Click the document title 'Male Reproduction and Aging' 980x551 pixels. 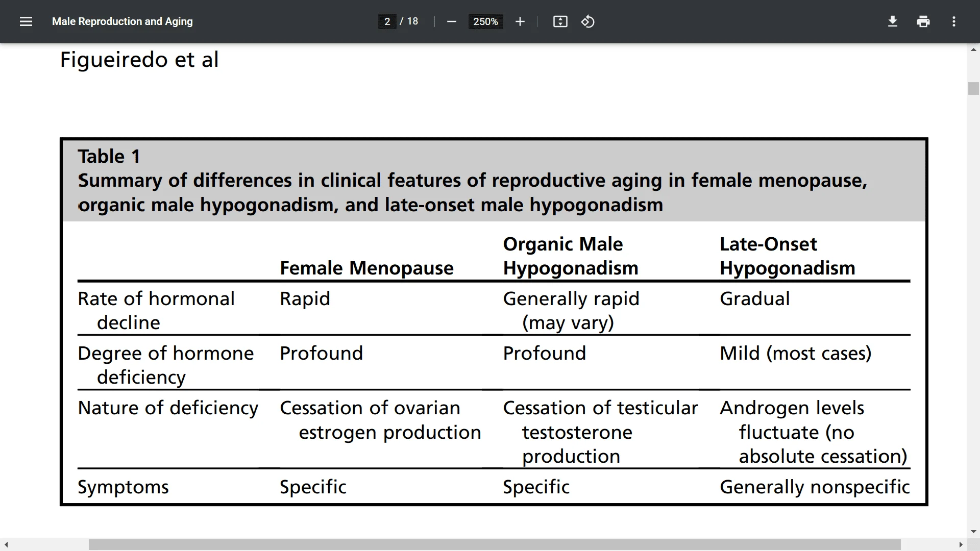[x=122, y=21]
